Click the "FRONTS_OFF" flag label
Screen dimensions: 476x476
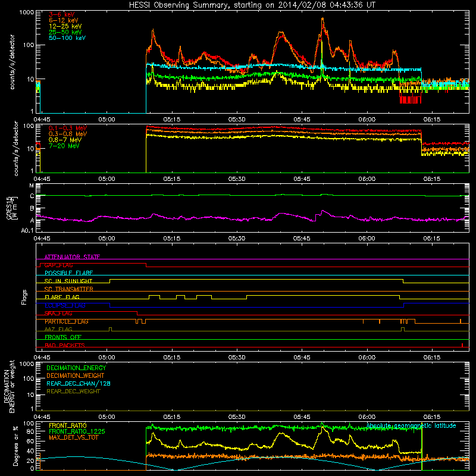click(63, 337)
